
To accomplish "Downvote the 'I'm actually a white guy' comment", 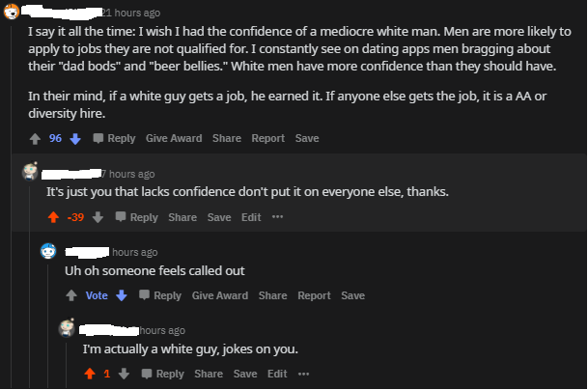I will point(123,374).
